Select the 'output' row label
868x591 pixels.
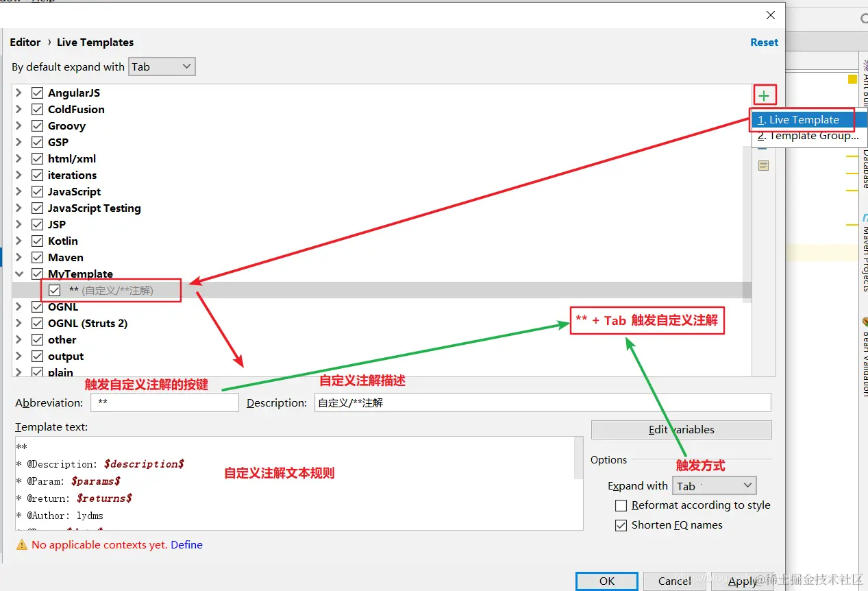click(66, 356)
